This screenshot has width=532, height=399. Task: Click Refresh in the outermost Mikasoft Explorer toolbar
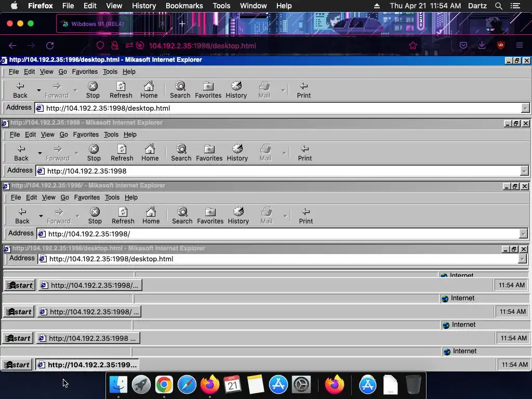coord(121,90)
